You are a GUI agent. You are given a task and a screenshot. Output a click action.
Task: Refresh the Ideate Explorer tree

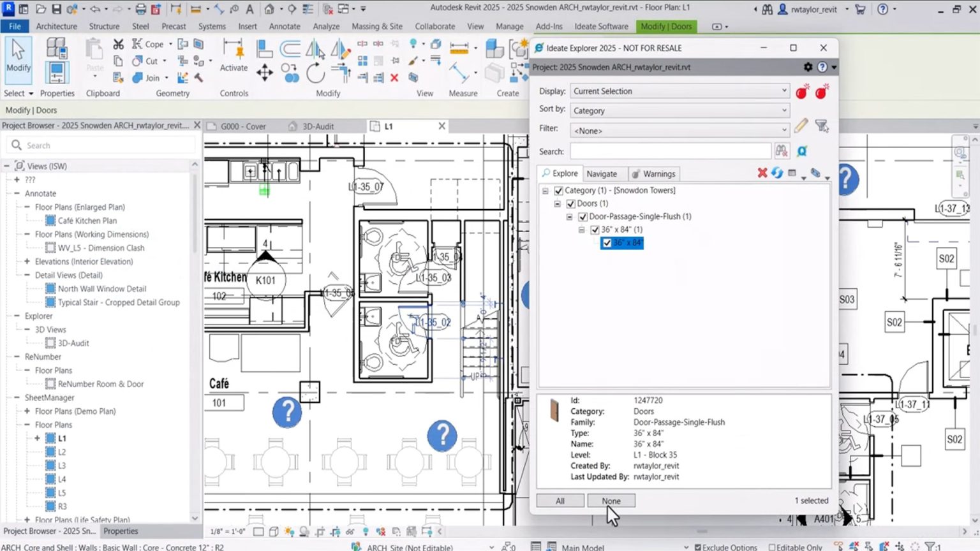click(777, 173)
